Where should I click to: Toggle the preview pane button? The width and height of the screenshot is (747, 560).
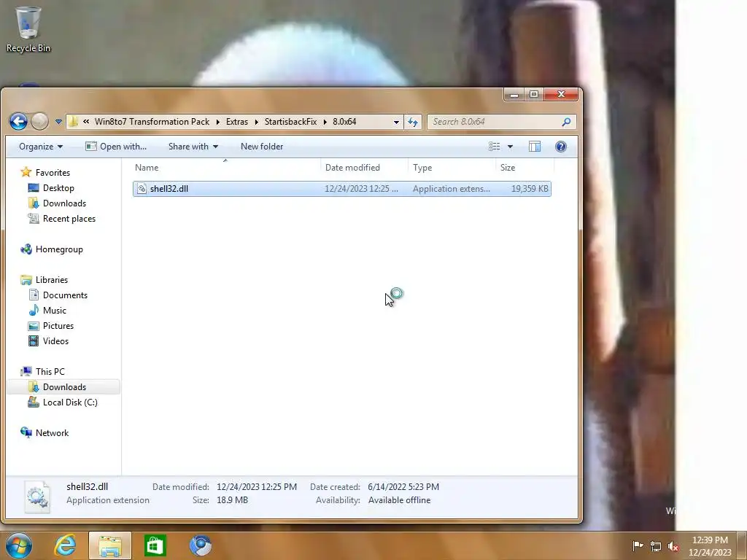pos(535,147)
